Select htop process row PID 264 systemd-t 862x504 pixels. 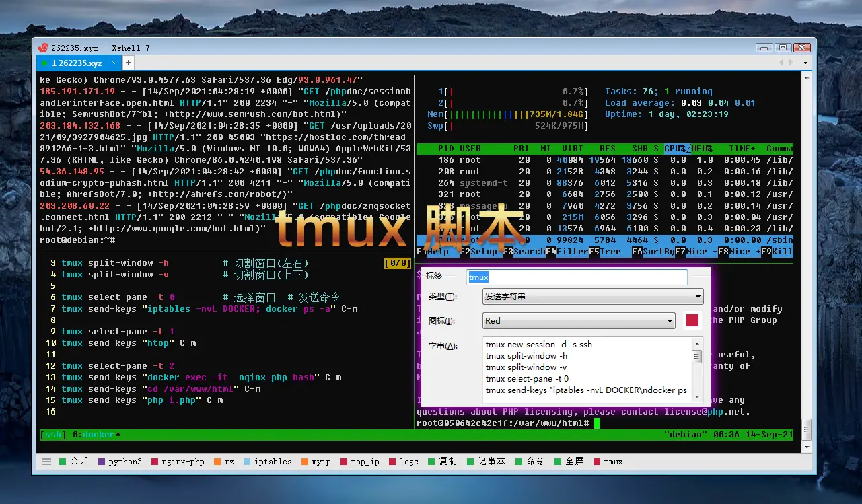[x=605, y=183]
